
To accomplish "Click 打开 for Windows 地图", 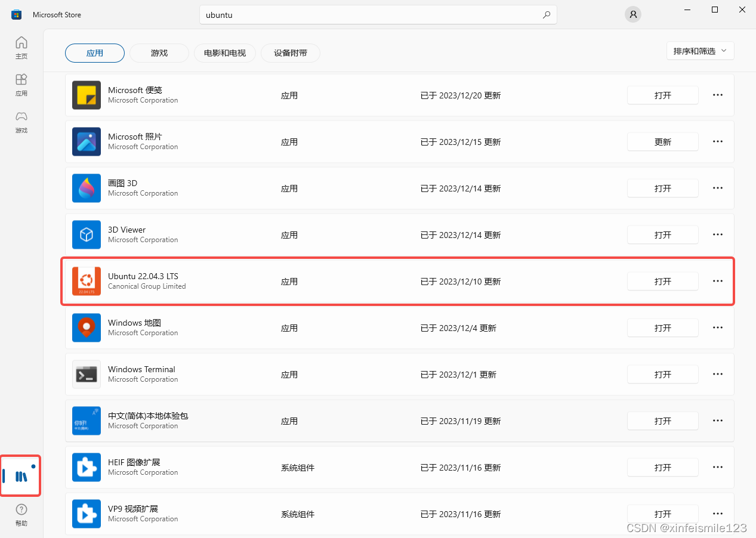I will click(663, 328).
